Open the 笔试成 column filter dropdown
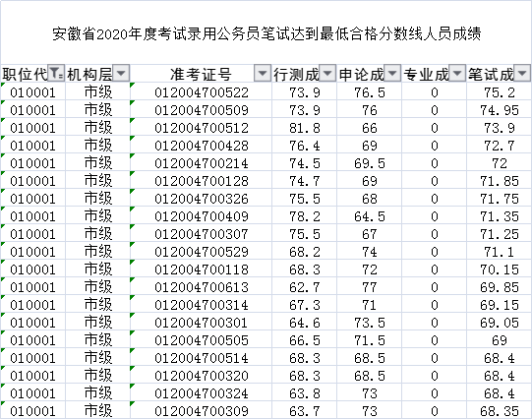This screenshot has width=532, height=419. click(x=522, y=73)
